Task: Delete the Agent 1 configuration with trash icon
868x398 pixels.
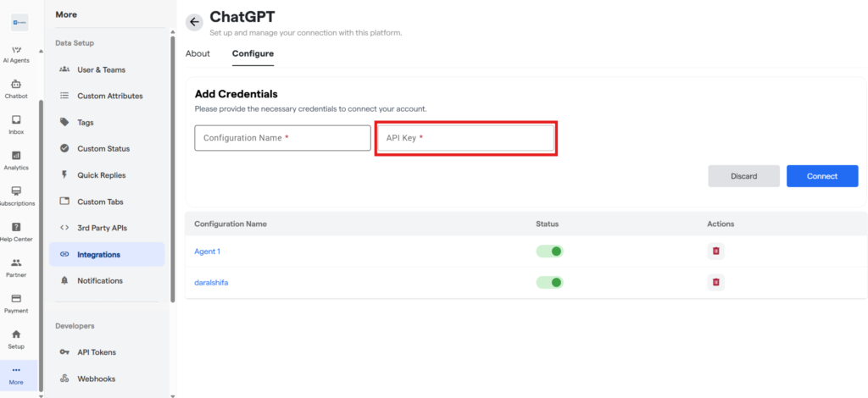Action: click(715, 251)
